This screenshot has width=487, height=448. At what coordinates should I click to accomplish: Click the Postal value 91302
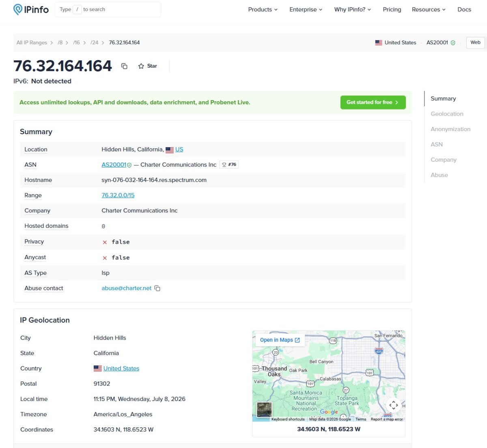(x=102, y=384)
